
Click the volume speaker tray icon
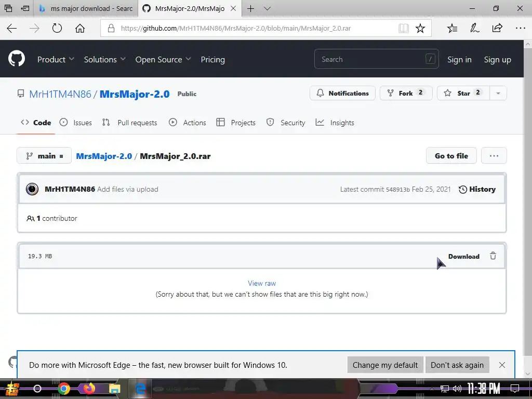[457, 389]
